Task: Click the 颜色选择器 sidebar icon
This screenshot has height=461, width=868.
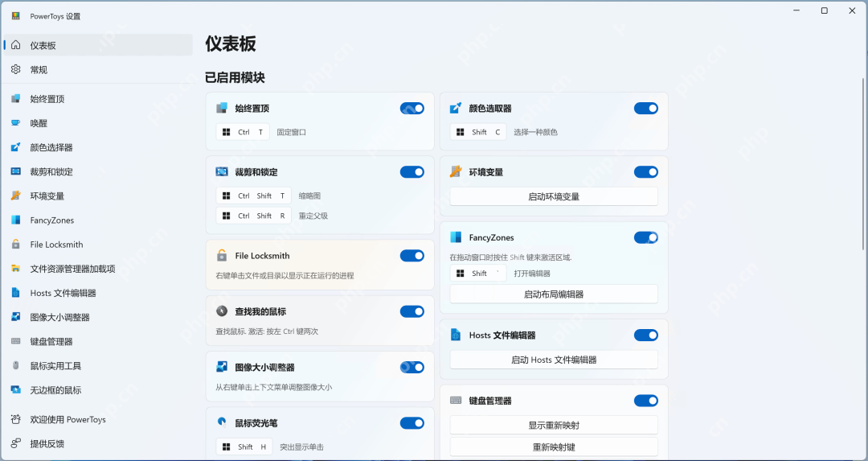Action: pos(15,147)
